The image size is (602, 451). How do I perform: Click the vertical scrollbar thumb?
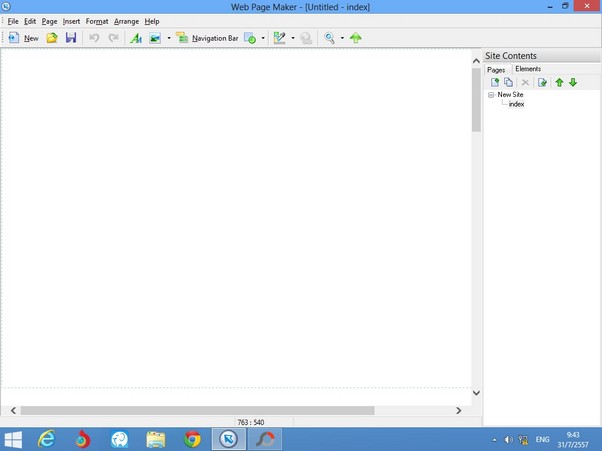coord(476,100)
